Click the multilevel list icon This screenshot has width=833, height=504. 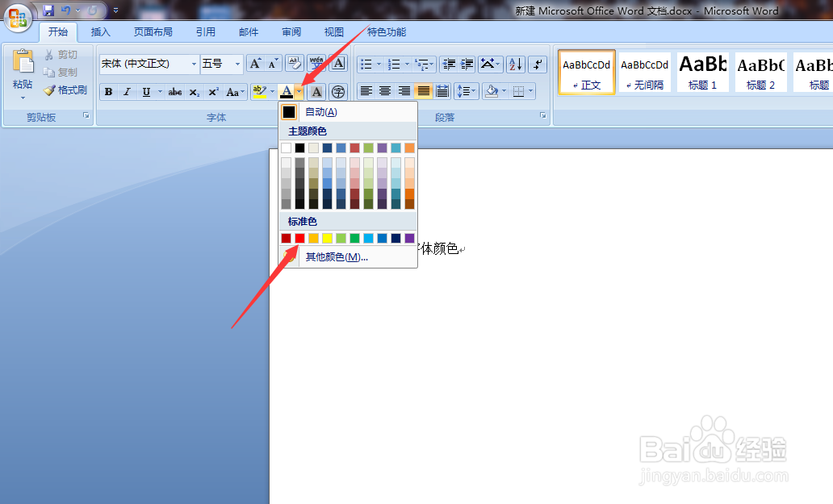point(425,65)
